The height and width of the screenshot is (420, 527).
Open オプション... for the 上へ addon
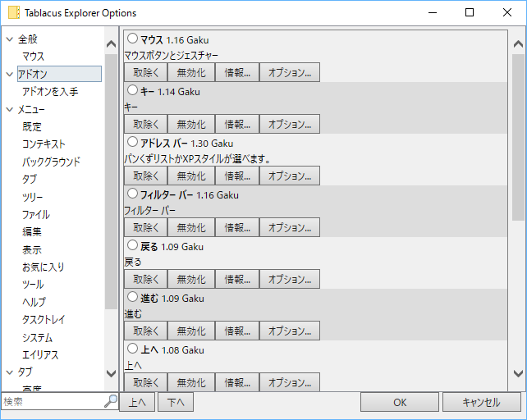click(290, 382)
